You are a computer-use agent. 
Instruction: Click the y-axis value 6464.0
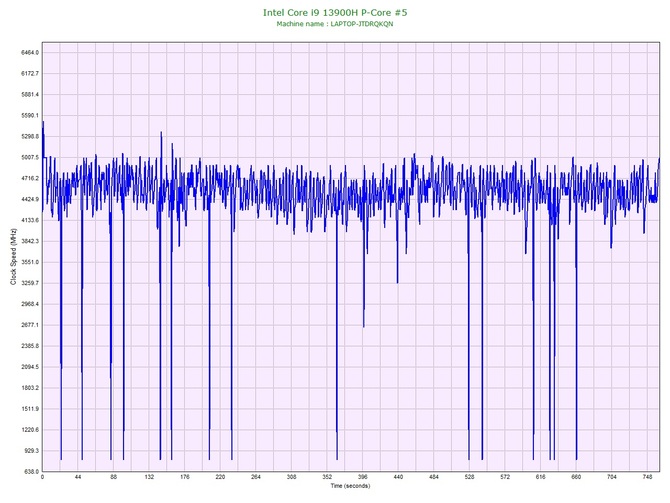pyautogui.click(x=30, y=53)
